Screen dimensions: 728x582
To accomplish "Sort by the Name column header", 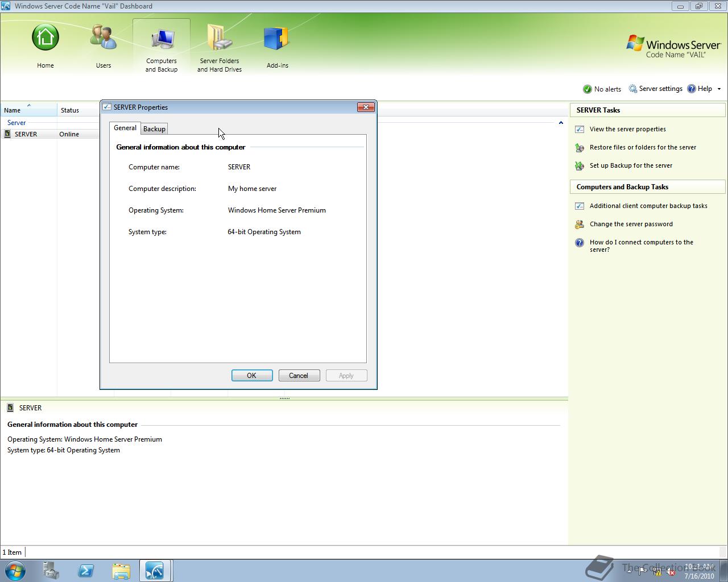I will coord(28,110).
